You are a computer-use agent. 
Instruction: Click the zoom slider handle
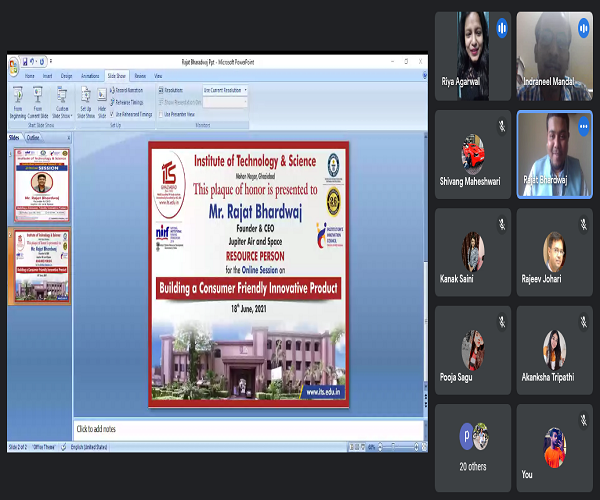click(393, 447)
